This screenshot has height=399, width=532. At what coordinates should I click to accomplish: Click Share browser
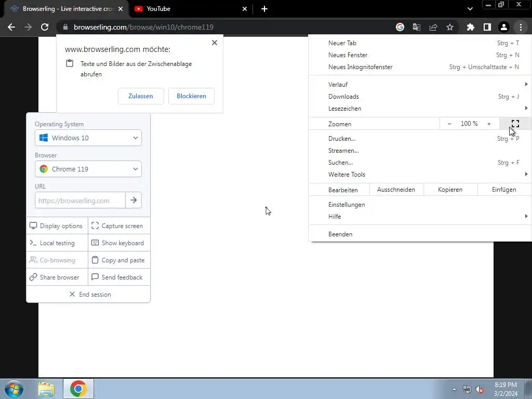[x=57, y=277]
